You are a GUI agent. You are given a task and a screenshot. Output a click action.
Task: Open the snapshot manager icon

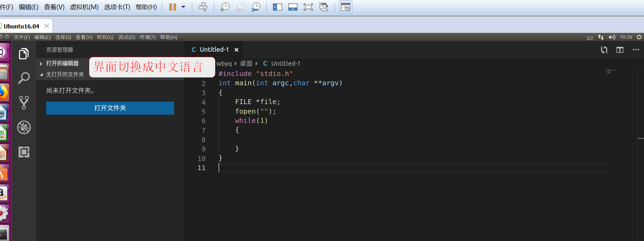point(256,7)
